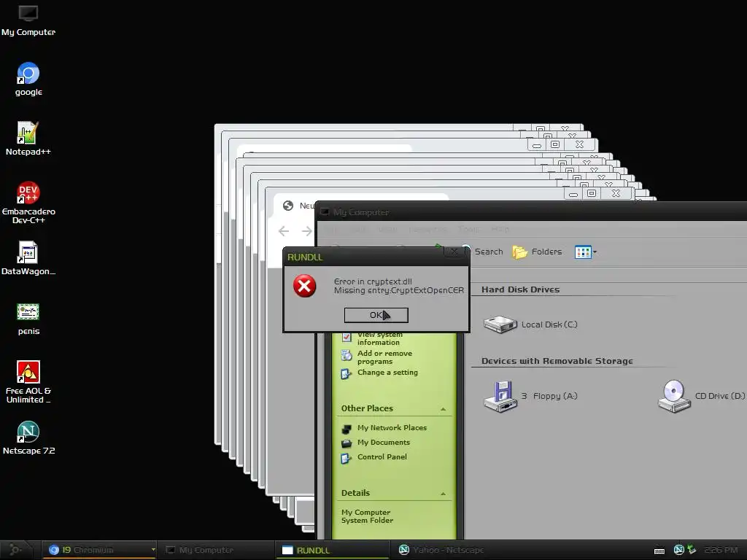Click the red error icon in RUNDLL dialog
The image size is (747, 560).
304,286
